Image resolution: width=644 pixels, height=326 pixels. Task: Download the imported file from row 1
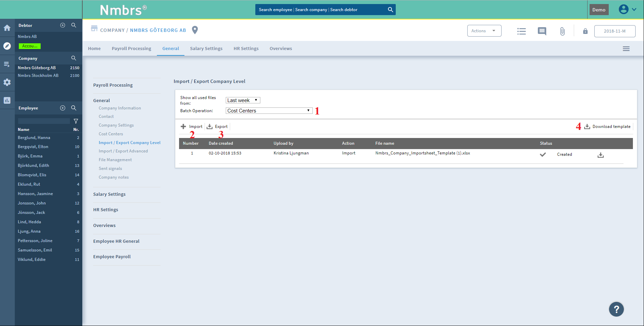click(601, 155)
